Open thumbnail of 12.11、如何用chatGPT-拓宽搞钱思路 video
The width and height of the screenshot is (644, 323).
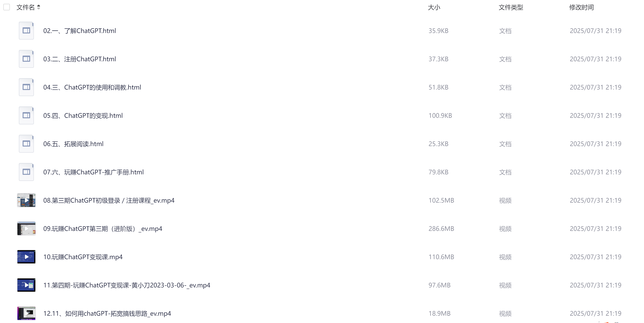[x=26, y=313]
